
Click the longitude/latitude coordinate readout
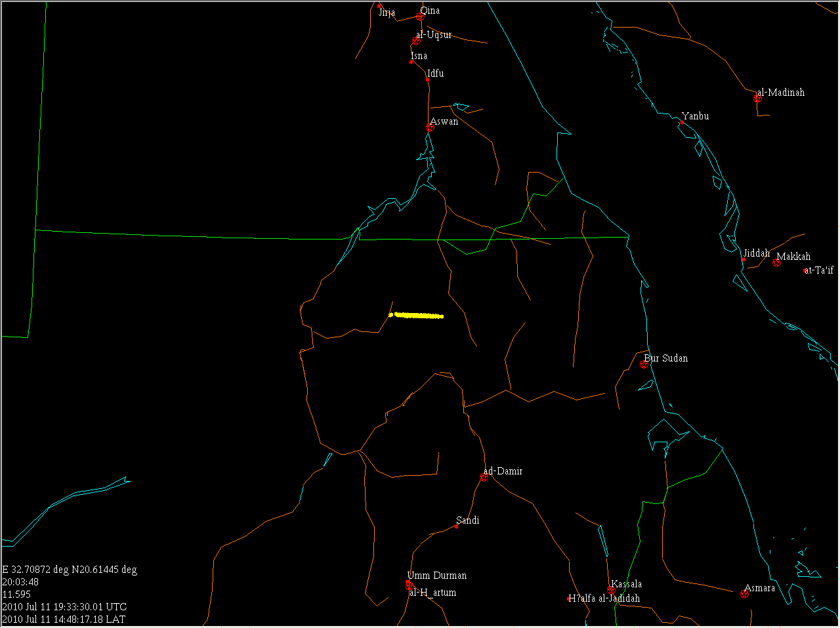click(70, 570)
